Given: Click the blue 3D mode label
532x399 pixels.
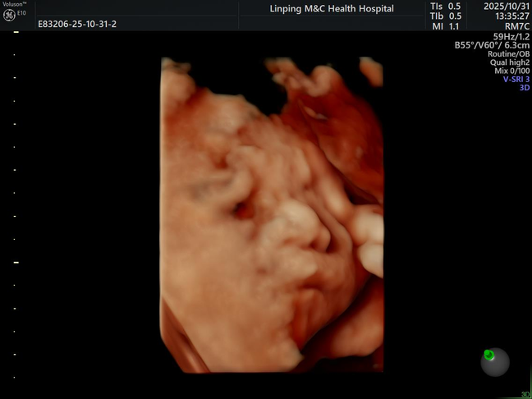Looking at the screenshot, I should click(524, 88).
